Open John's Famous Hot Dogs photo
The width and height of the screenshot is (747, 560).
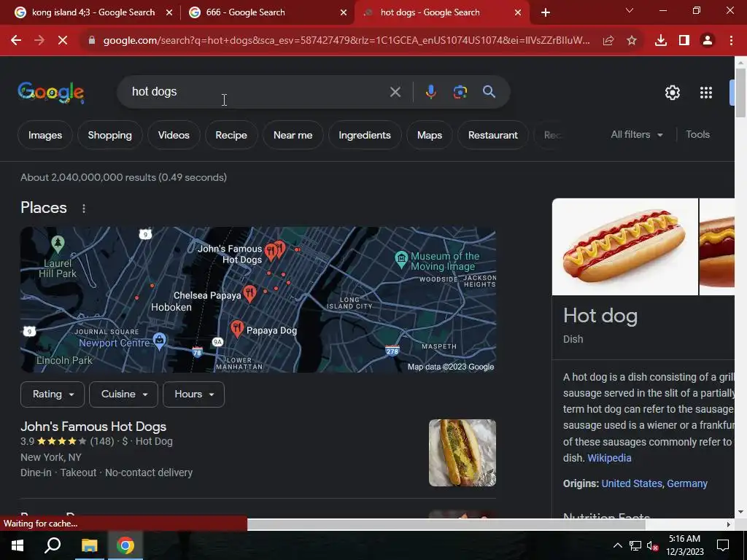click(462, 453)
